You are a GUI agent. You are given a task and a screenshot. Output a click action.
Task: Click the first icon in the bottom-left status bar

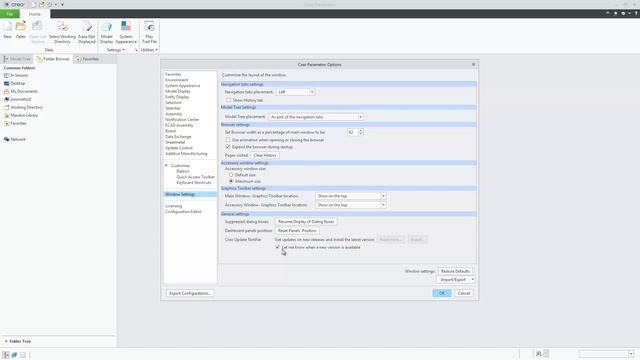6,355
